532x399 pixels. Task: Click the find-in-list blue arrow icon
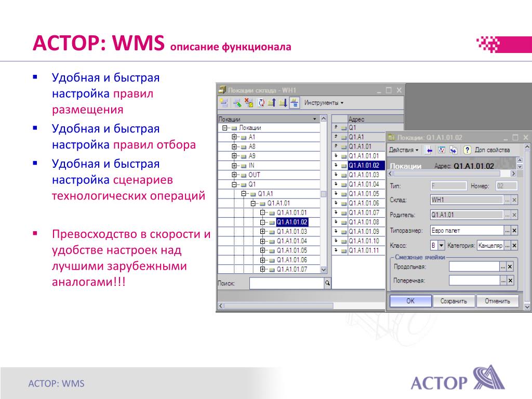429,150
